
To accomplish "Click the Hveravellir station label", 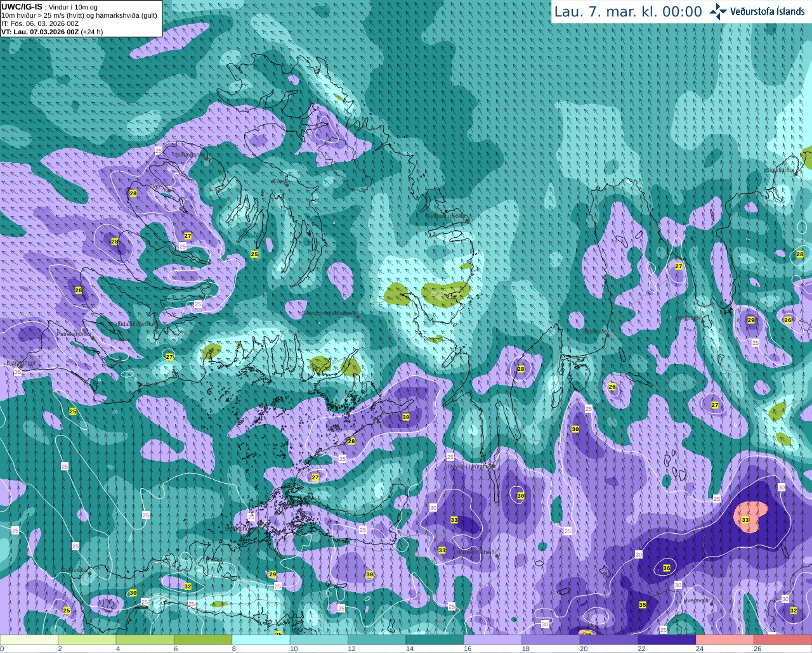I will [697, 600].
